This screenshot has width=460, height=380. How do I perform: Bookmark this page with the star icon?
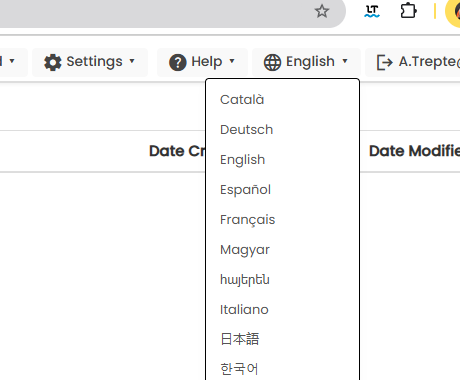click(322, 11)
